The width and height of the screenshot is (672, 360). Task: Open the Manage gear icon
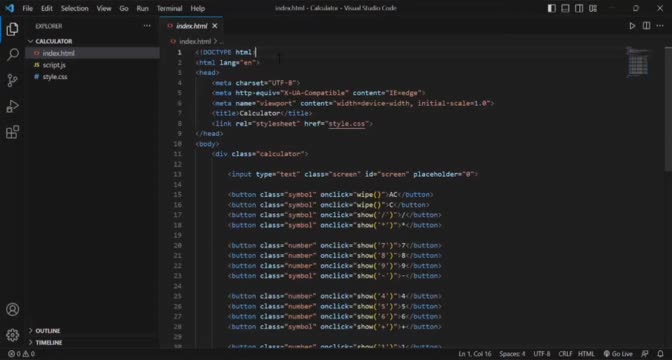[x=12, y=335]
